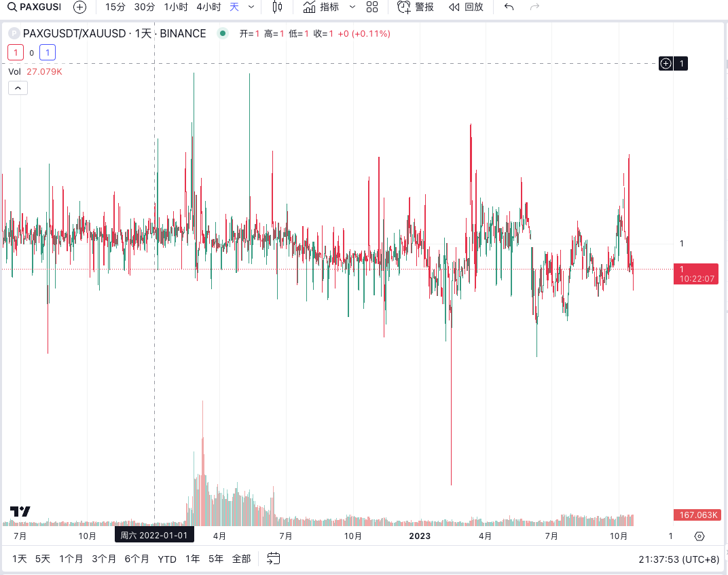Open the go-to-date calendar icon
Image resolution: width=728 pixels, height=575 pixels.
pos(274,558)
